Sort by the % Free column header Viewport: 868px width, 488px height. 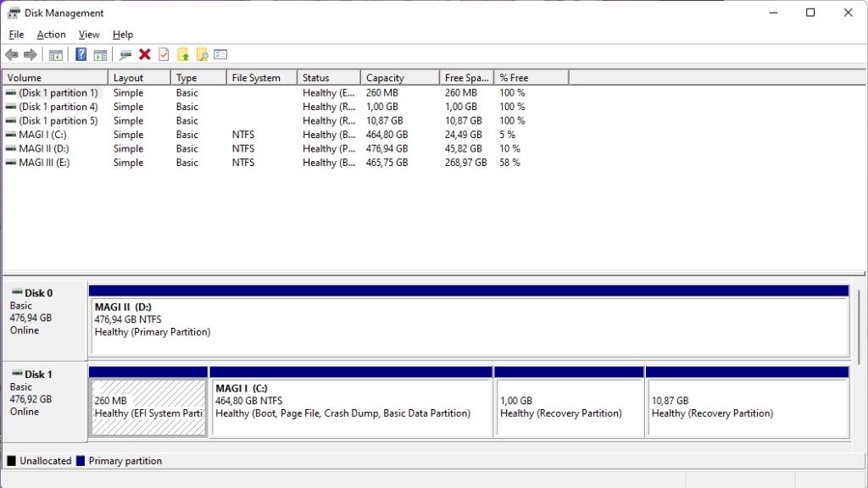tap(531, 77)
